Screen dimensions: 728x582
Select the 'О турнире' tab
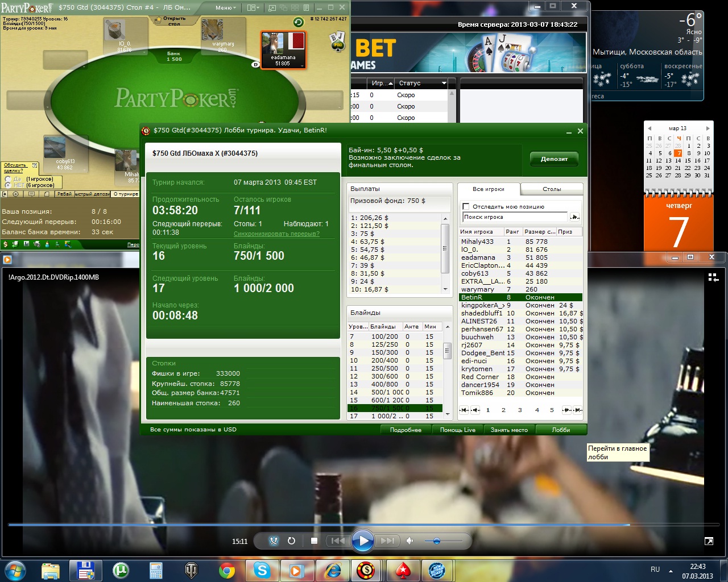126,194
